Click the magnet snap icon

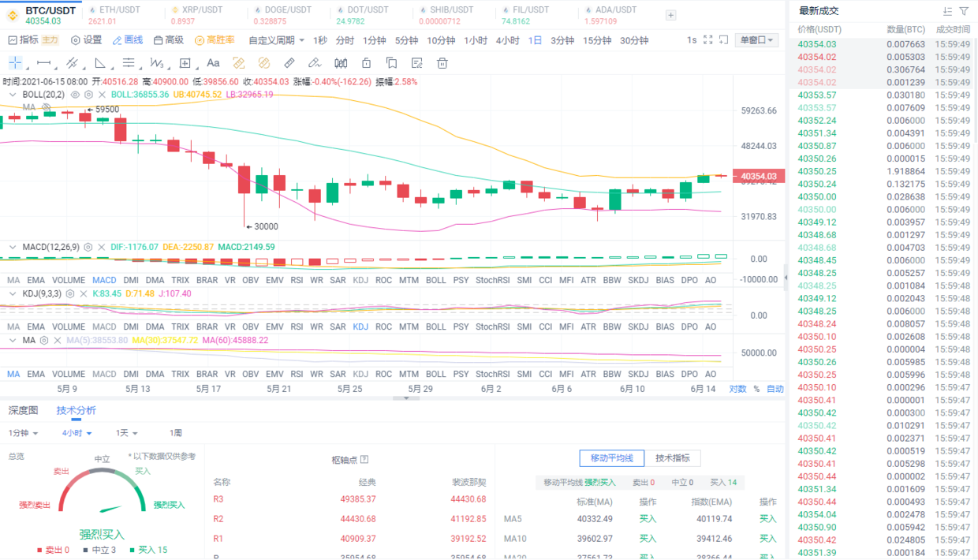tap(341, 63)
